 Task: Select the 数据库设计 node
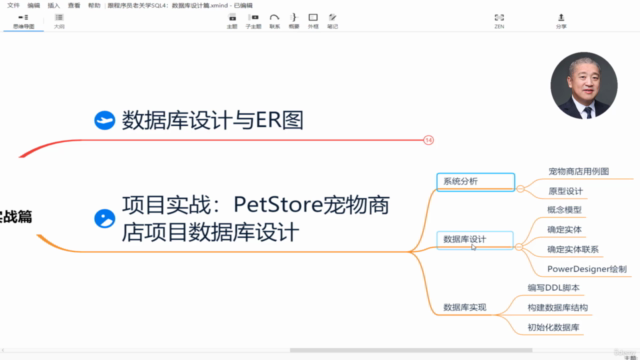475,240
